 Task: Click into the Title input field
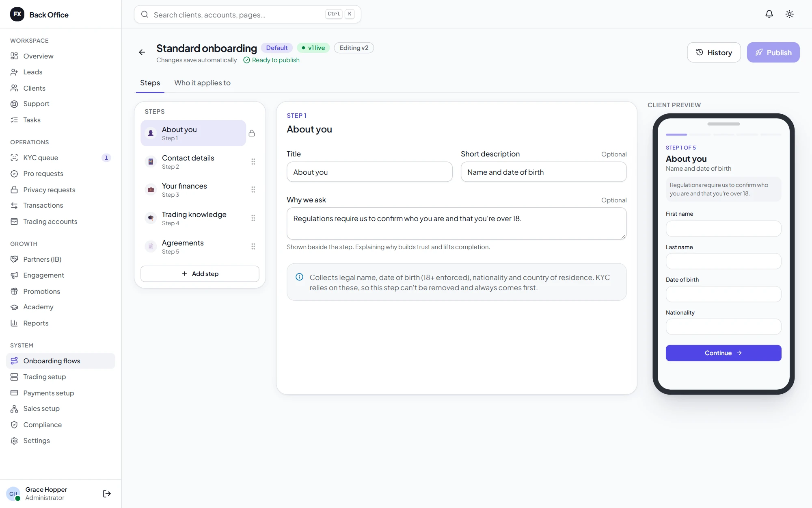[x=369, y=172]
